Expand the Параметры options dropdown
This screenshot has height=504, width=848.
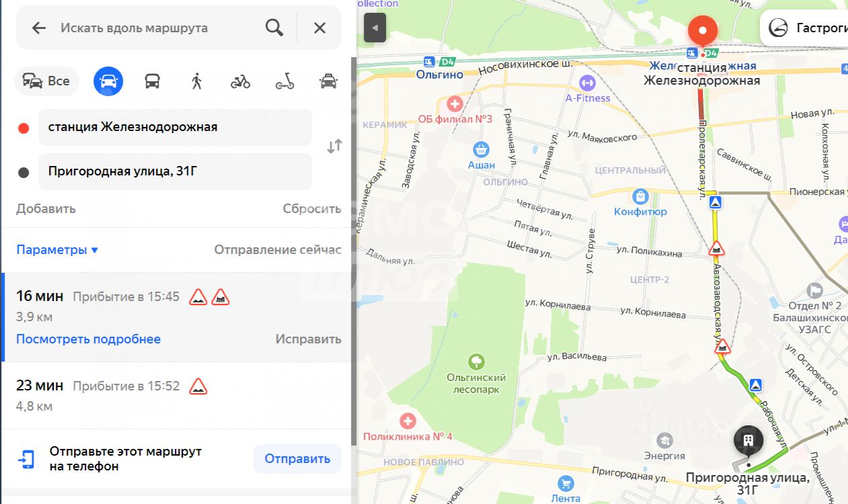57,250
